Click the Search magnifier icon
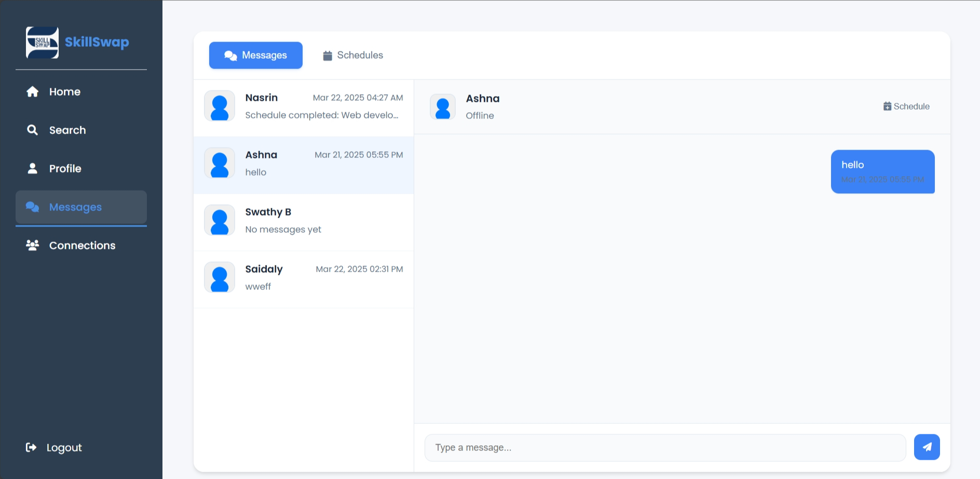This screenshot has width=980, height=479. point(33,130)
